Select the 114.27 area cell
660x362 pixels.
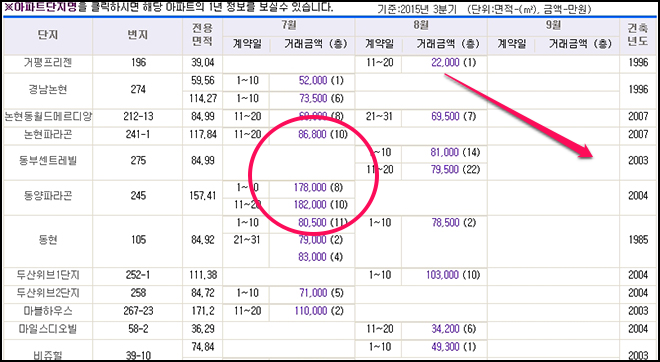click(x=202, y=98)
